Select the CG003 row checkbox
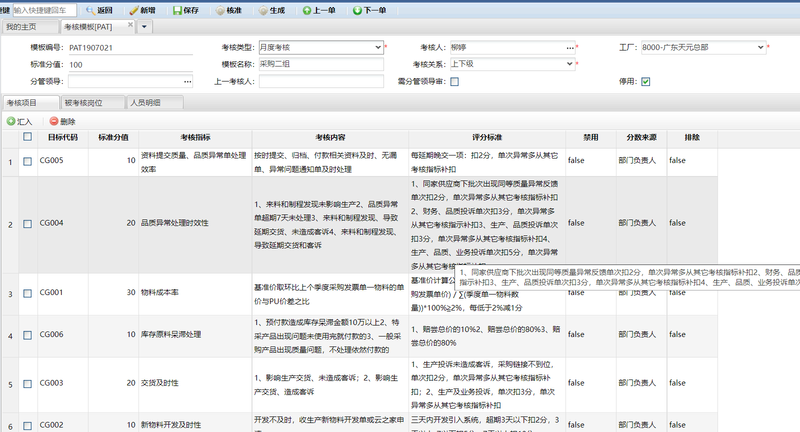 coord(28,384)
